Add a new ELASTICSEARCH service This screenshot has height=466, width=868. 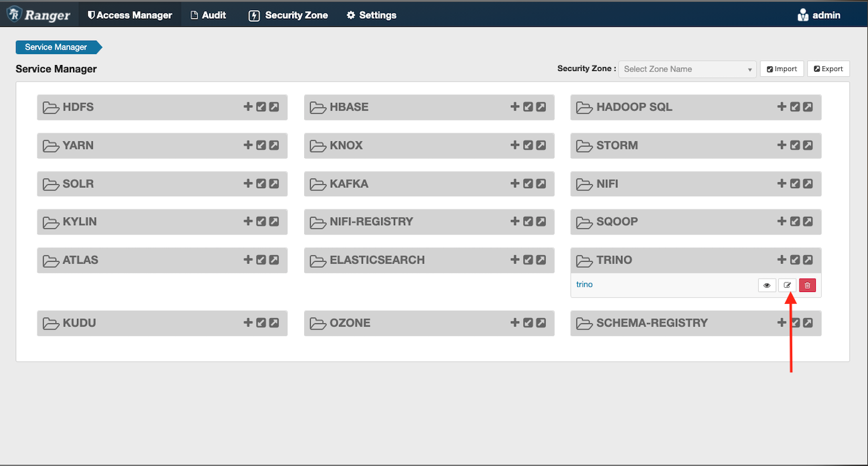[515, 260]
